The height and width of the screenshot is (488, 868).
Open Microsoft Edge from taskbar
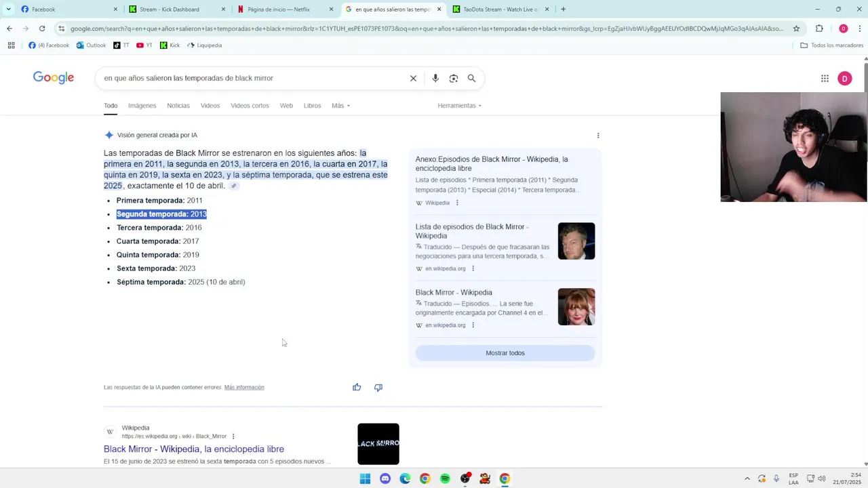405,479
